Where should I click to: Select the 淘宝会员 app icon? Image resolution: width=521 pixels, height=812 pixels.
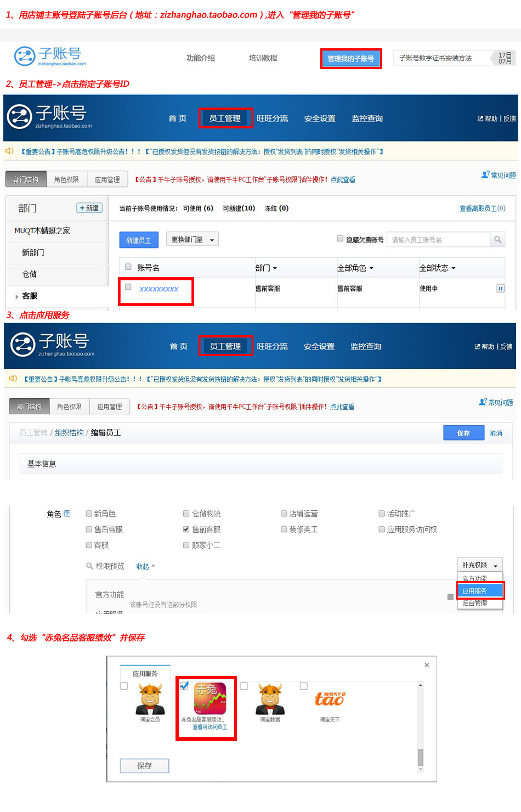click(150, 698)
